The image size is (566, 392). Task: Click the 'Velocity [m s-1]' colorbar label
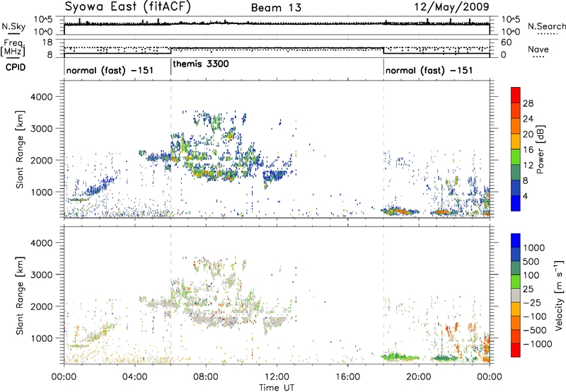(559, 295)
